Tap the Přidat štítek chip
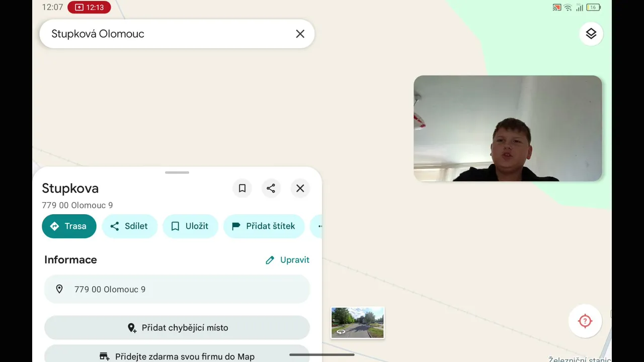 pos(264,226)
